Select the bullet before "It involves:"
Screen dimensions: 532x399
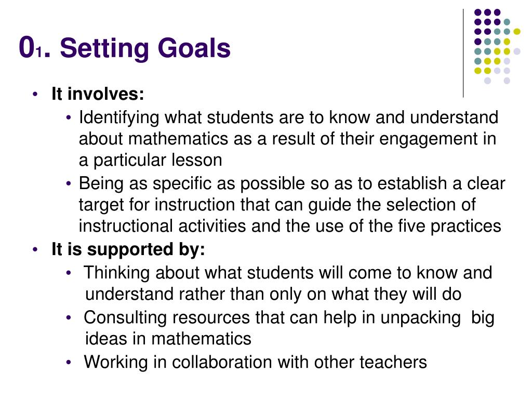click(35, 95)
